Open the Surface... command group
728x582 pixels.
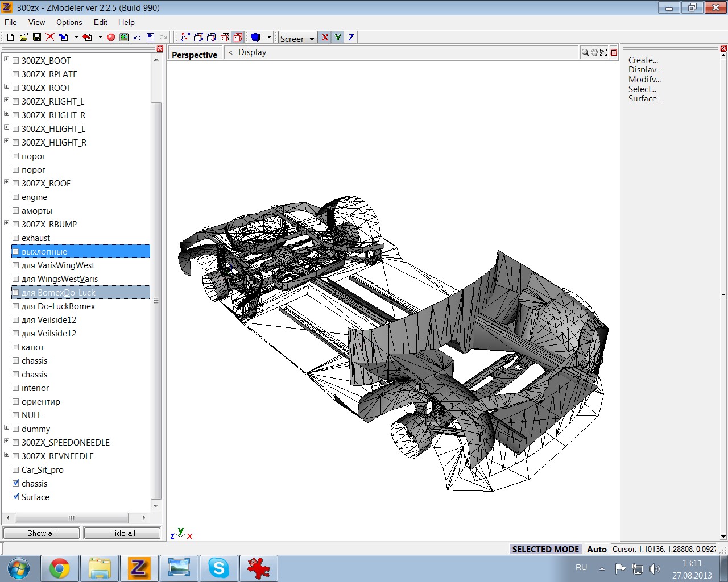(645, 98)
